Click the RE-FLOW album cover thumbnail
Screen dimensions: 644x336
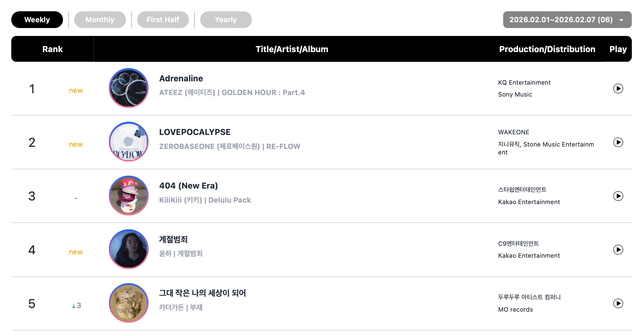(x=129, y=142)
